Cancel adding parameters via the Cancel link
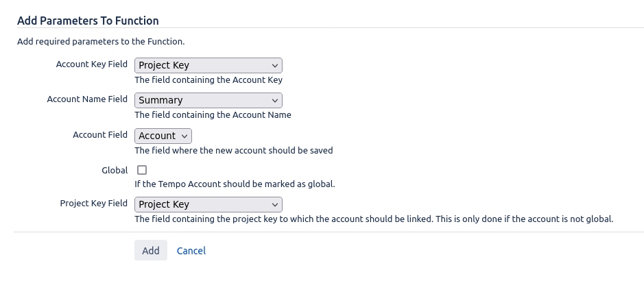644x281 pixels. 191,251
